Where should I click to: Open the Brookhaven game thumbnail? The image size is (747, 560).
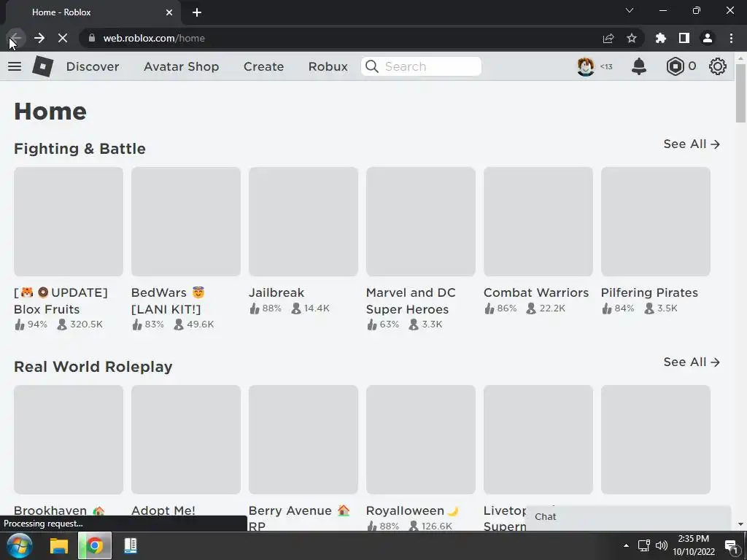(x=69, y=440)
